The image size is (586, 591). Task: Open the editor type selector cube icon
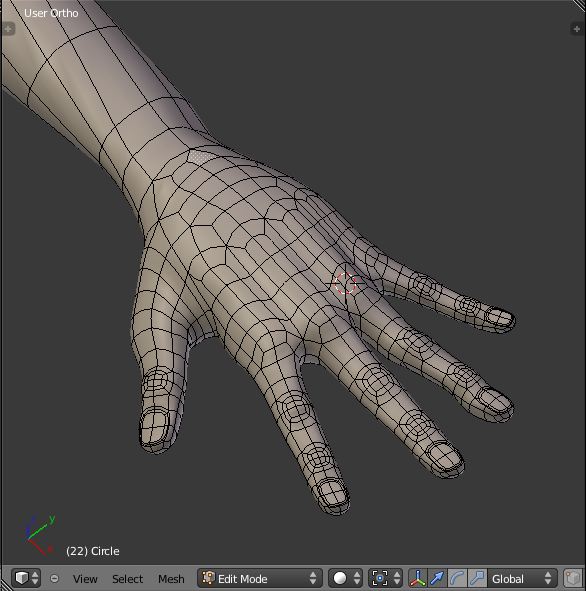tap(26, 578)
